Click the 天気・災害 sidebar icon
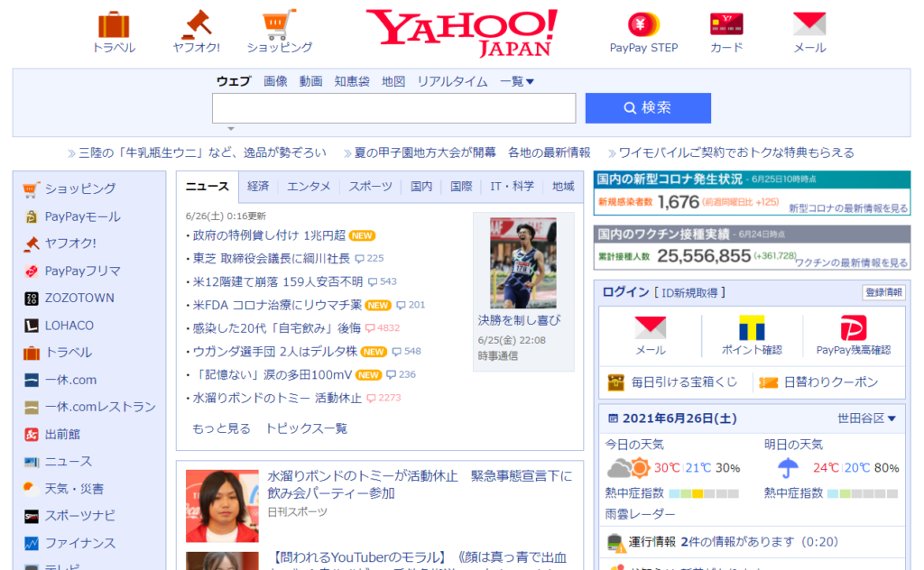 pyautogui.click(x=29, y=488)
